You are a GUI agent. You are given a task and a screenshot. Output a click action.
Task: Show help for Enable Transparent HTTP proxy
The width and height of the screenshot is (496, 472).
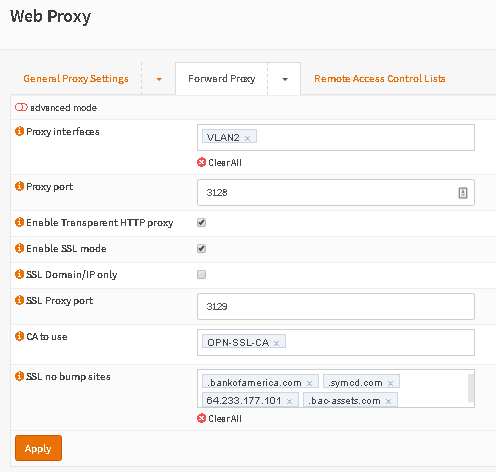coord(19,222)
